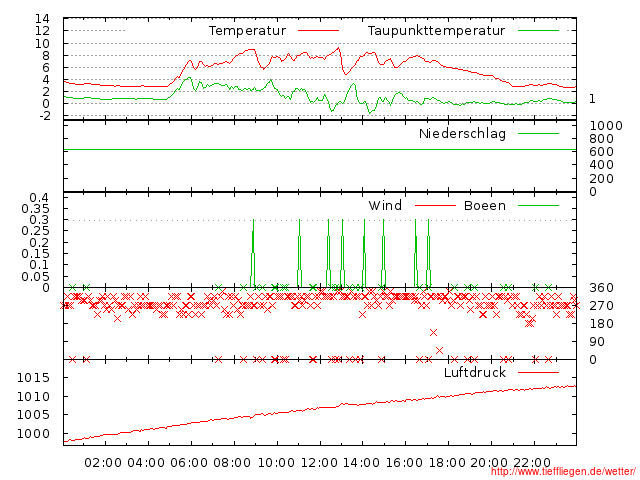640x480 pixels.
Task: Click the 1015 pressure axis value
Action: click(x=33, y=378)
